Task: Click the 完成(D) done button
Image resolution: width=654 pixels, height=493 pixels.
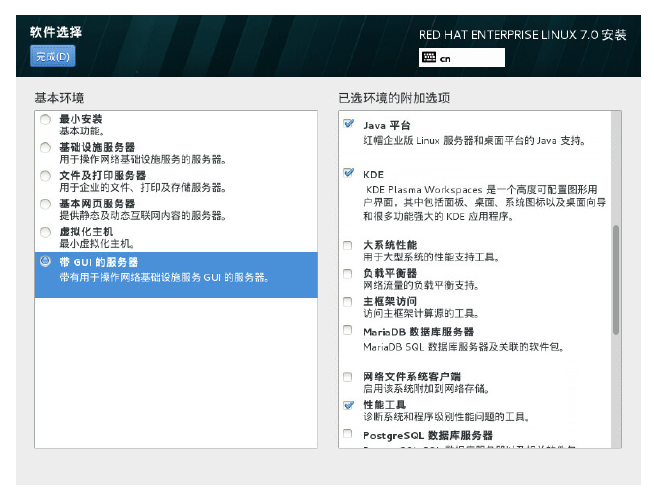Action: coord(53,56)
